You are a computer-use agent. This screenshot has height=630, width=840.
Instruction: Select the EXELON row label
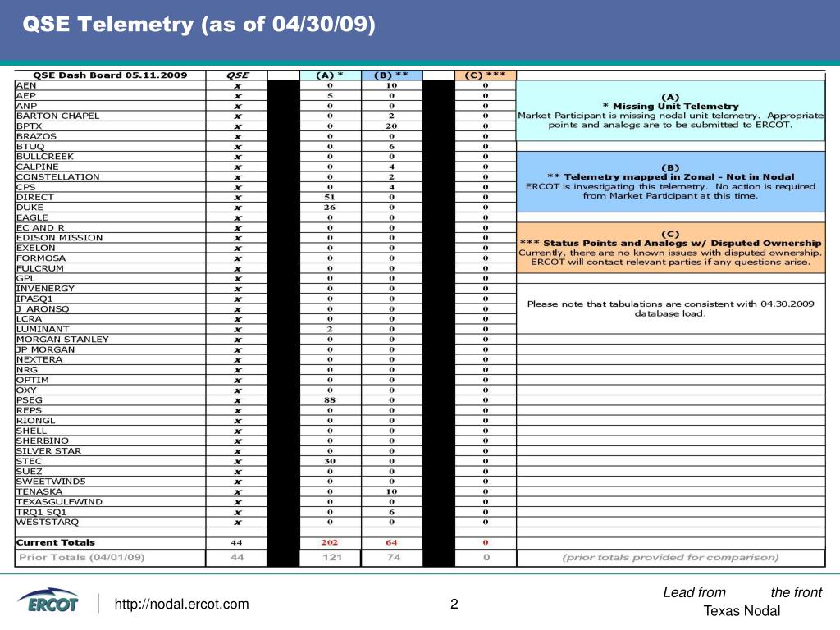pos(36,248)
